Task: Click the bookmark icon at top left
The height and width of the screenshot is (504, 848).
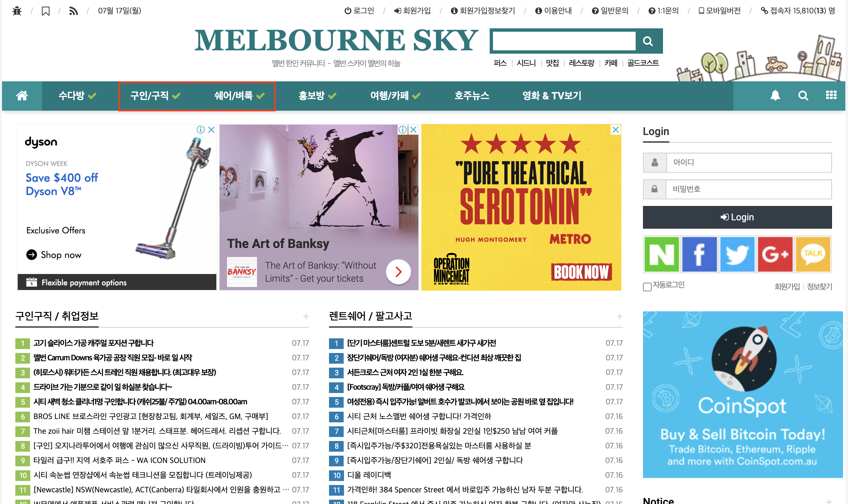Action: pyautogui.click(x=46, y=11)
